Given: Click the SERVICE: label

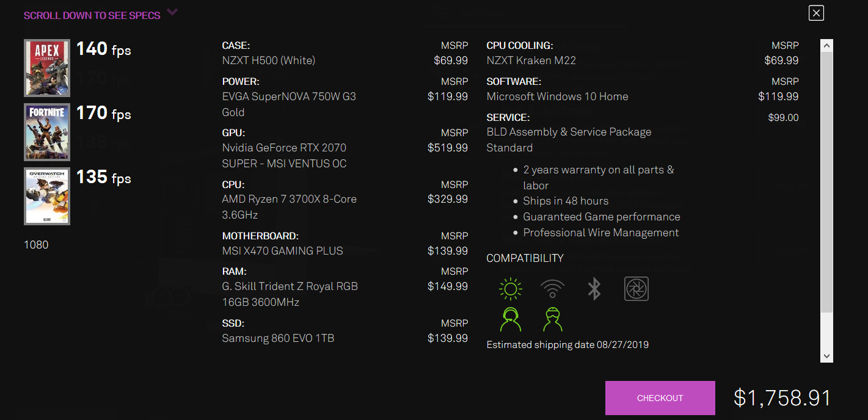Looking at the screenshot, I should [x=508, y=118].
